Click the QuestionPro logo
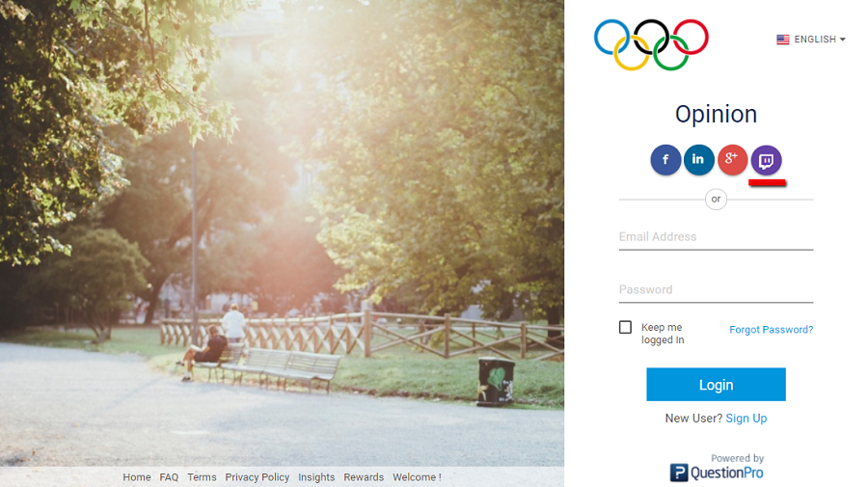 pyautogui.click(x=717, y=473)
